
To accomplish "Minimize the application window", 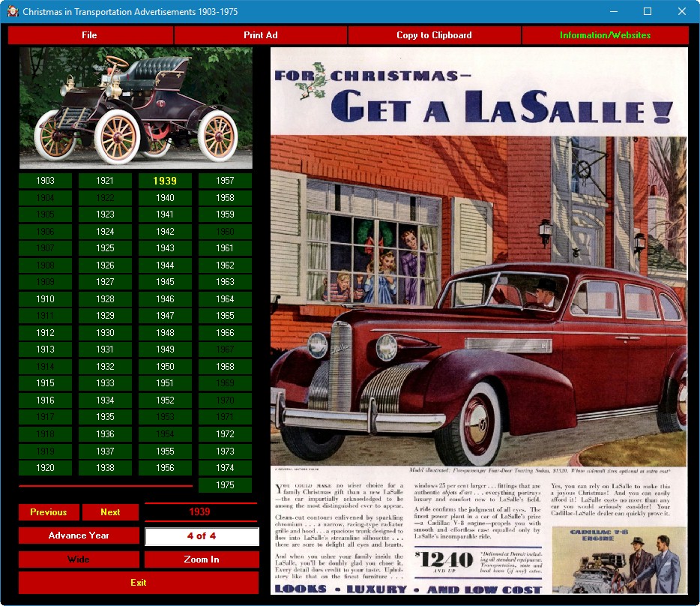I will (x=614, y=11).
